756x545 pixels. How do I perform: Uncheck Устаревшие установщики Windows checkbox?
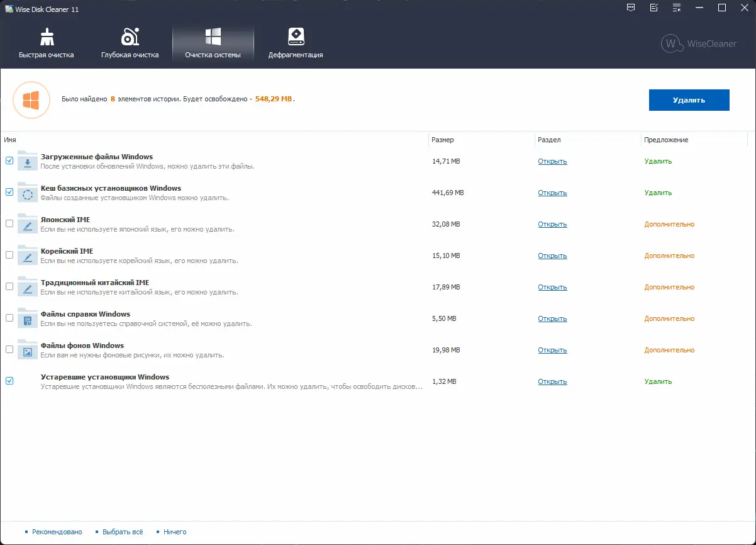coord(9,381)
